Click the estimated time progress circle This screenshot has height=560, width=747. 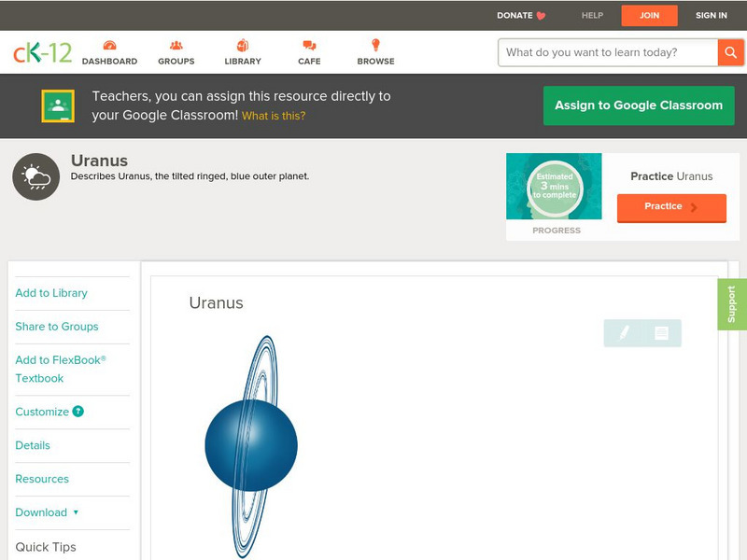click(x=555, y=188)
